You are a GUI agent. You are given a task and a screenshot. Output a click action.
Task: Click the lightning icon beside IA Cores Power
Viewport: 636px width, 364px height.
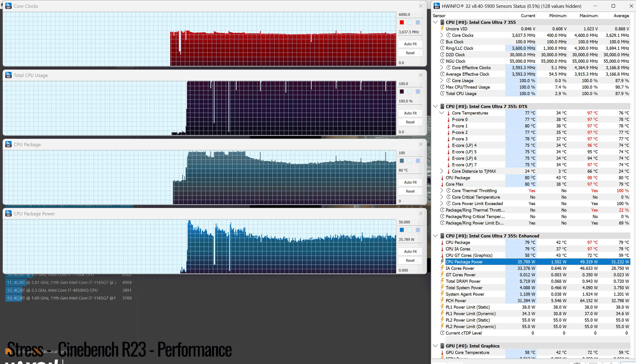click(442, 268)
